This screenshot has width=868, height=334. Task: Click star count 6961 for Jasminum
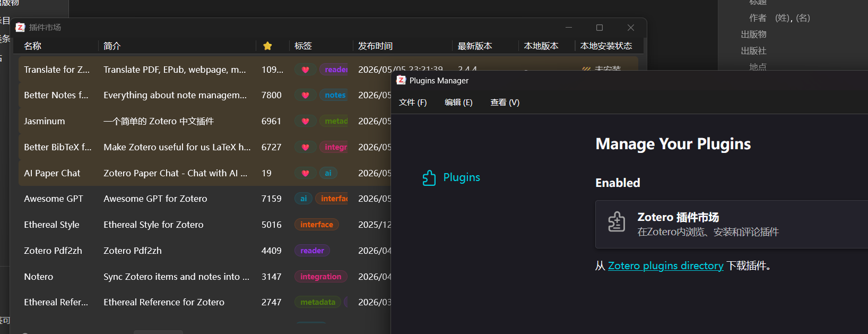point(271,121)
